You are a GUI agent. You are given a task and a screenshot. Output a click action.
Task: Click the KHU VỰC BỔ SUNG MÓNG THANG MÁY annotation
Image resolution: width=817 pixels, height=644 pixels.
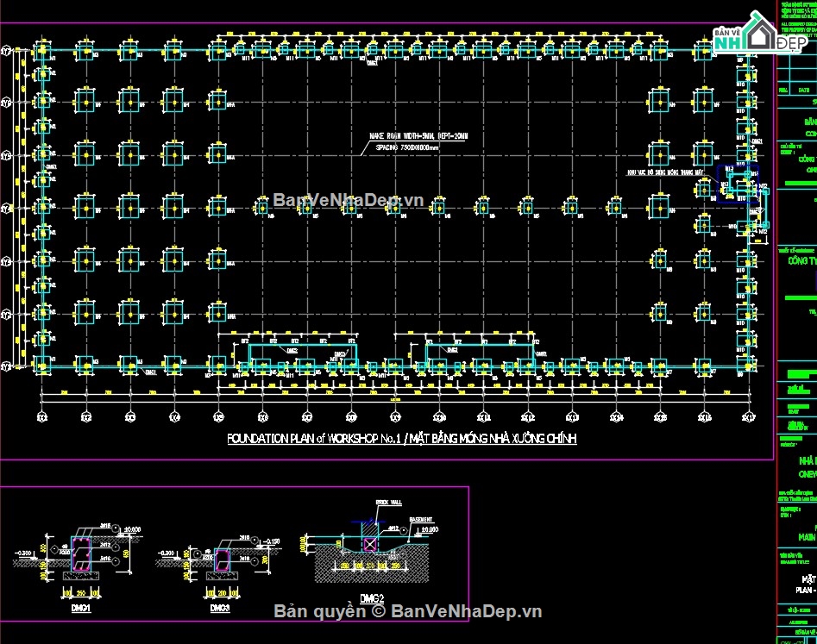[x=665, y=172]
